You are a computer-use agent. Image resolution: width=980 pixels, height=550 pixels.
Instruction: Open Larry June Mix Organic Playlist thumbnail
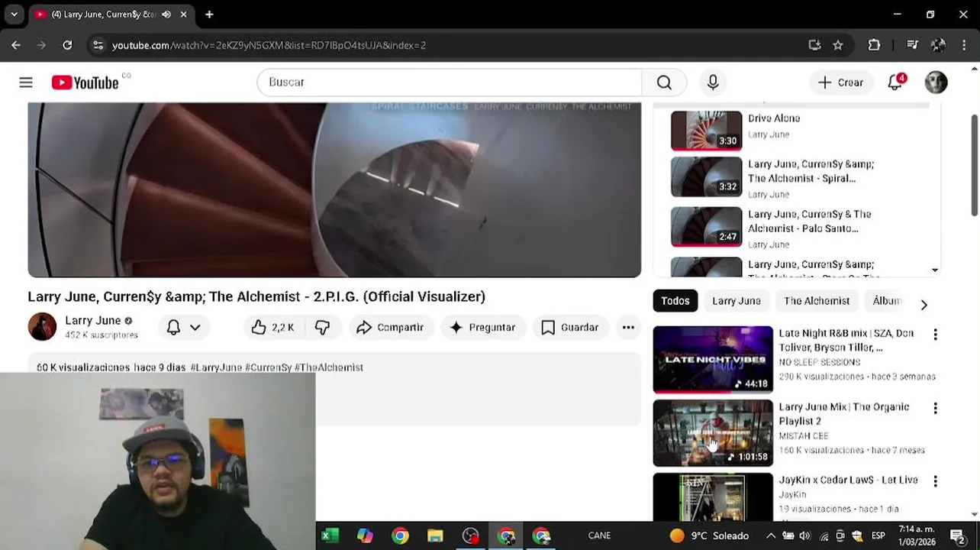[x=713, y=433]
